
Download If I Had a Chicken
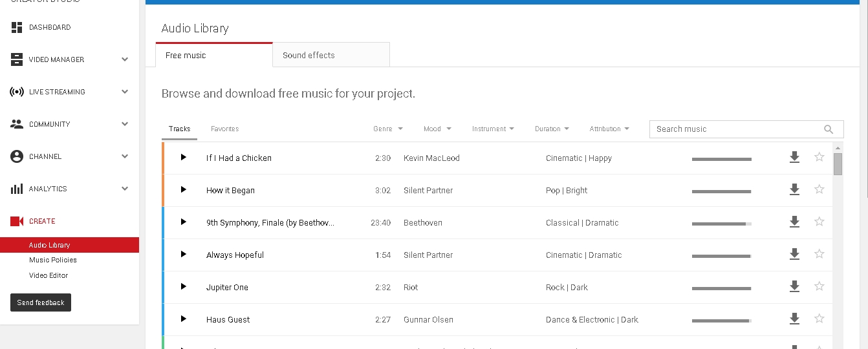pos(794,157)
